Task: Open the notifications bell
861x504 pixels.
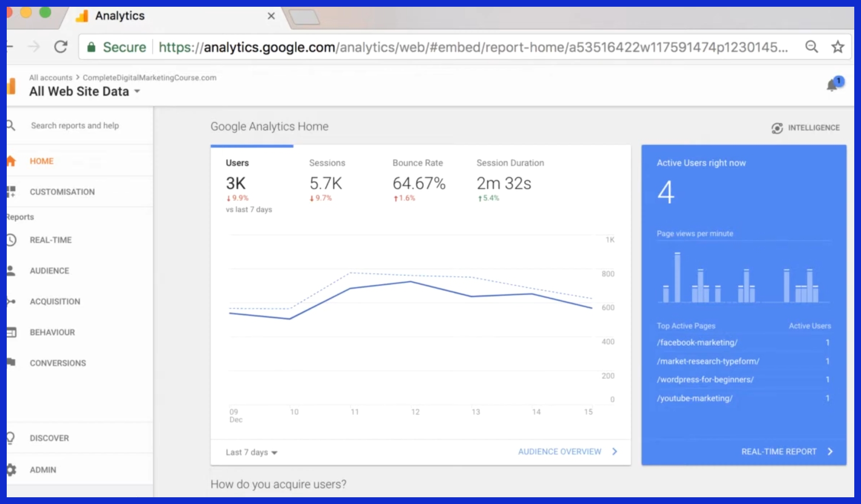Action: 832,86
